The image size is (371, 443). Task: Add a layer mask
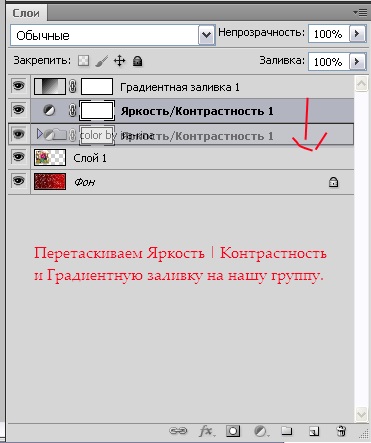point(233,431)
